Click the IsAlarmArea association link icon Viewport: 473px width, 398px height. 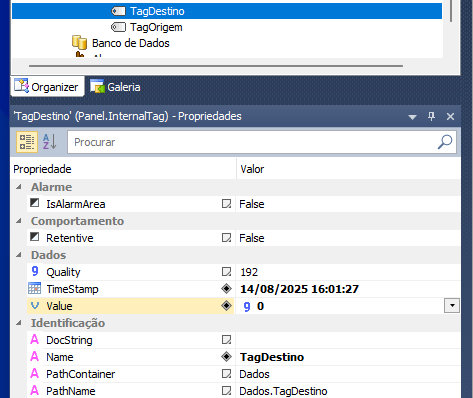coord(226,204)
